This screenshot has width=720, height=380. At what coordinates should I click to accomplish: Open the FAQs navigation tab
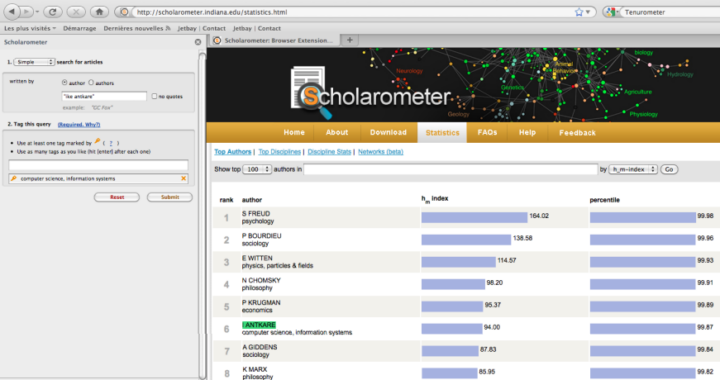487,132
